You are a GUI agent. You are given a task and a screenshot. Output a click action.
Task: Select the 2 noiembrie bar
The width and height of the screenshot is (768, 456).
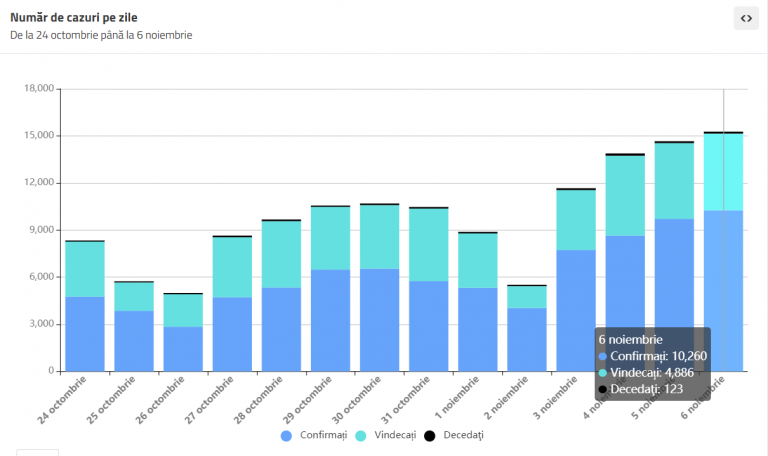point(527,328)
